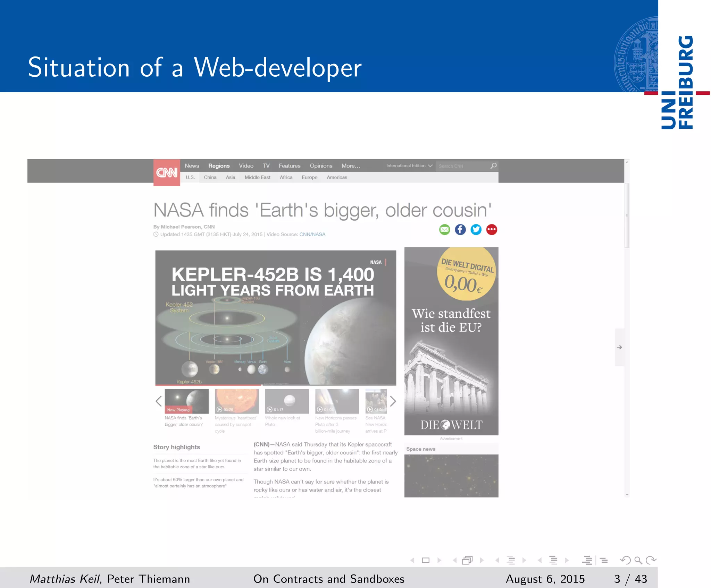Select the U.S. region tab

[x=190, y=177]
